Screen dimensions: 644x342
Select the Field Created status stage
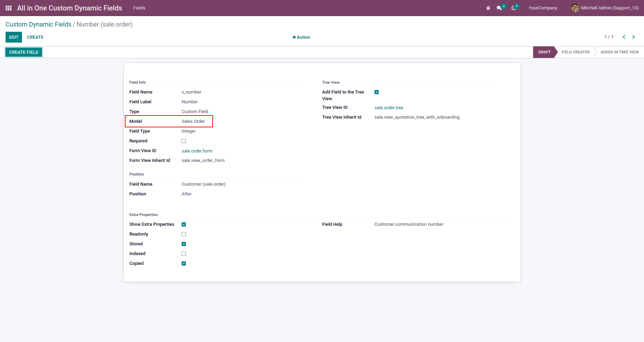[x=575, y=52]
